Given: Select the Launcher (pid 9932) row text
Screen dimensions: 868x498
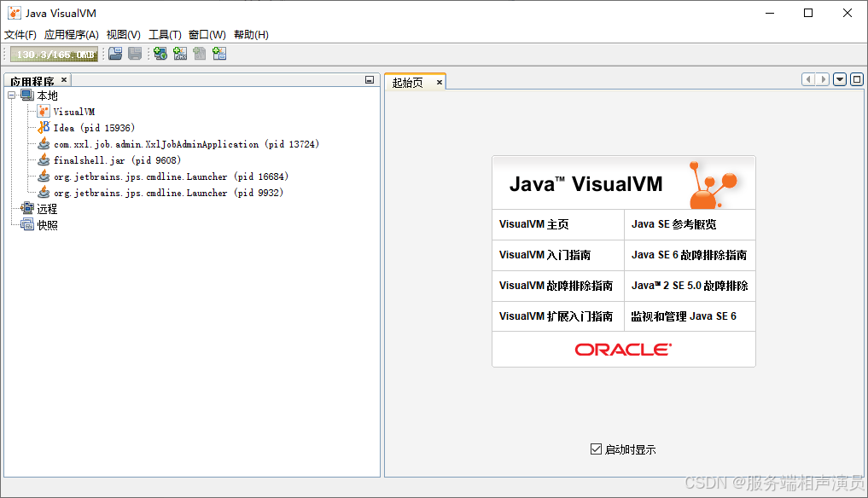Looking at the screenshot, I should coord(168,193).
